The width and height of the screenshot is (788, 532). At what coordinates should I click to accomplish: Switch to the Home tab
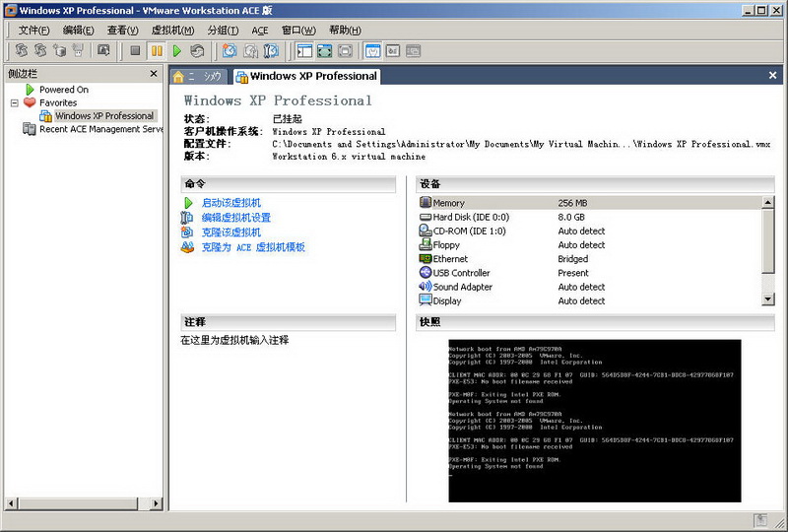pyautogui.click(x=198, y=77)
